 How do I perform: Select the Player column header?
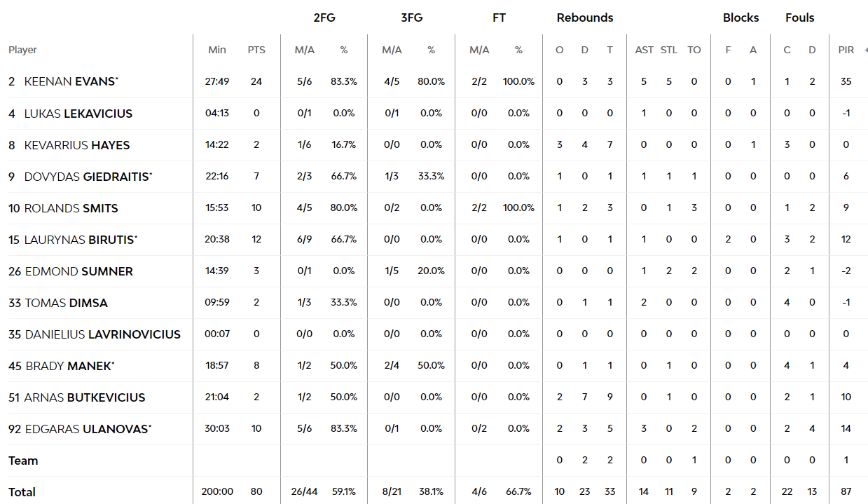(22, 50)
